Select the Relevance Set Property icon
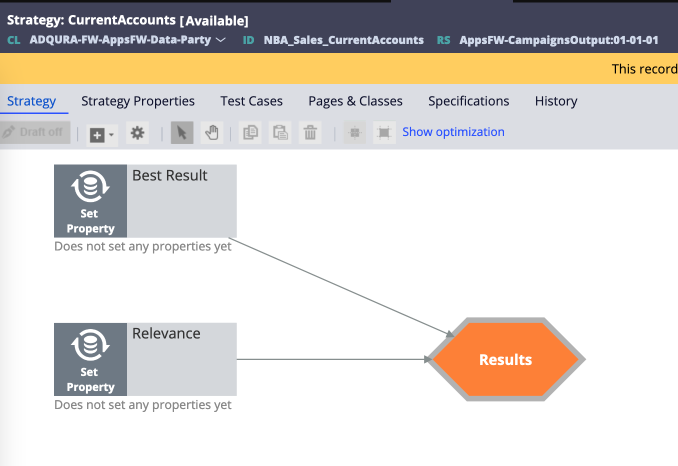678x466 pixels. click(90, 359)
